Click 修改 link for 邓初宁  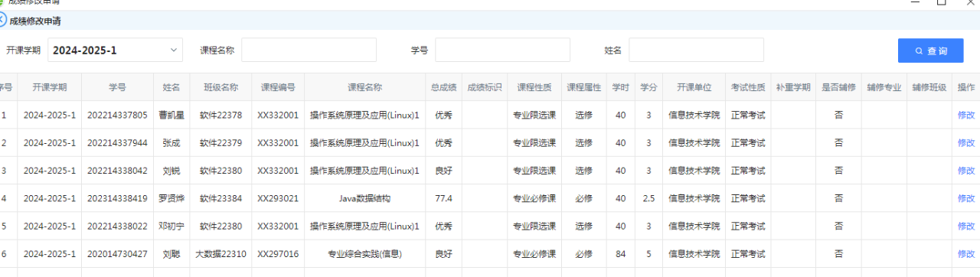pyautogui.click(x=966, y=226)
